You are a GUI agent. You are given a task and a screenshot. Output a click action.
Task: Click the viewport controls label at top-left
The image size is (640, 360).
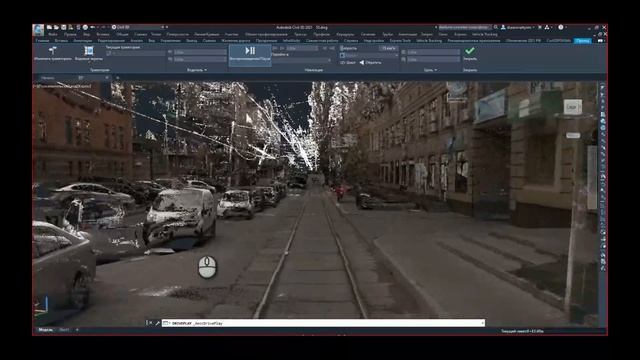coord(62,86)
